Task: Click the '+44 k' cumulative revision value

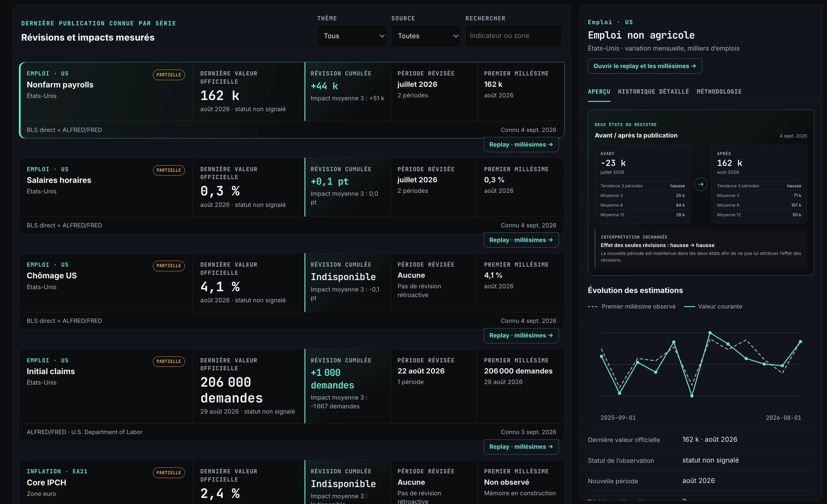Action: tap(325, 86)
